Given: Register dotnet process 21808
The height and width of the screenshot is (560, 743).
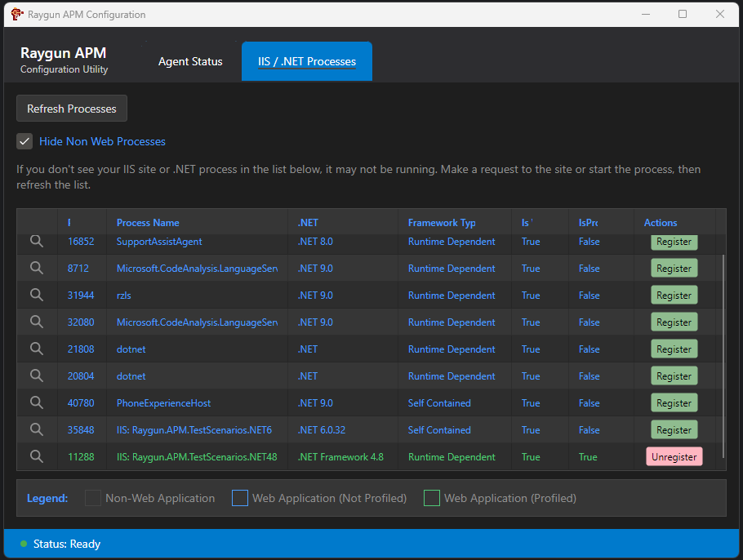Looking at the screenshot, I should (x=674, y=349).
